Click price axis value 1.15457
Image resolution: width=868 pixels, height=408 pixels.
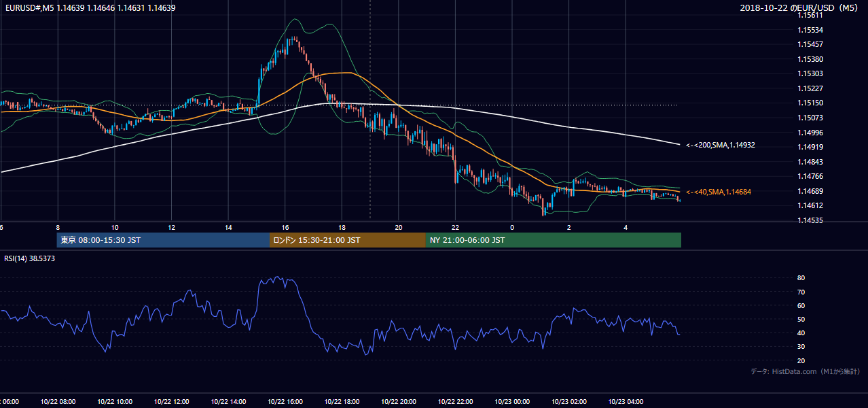[x=810, y=44]
